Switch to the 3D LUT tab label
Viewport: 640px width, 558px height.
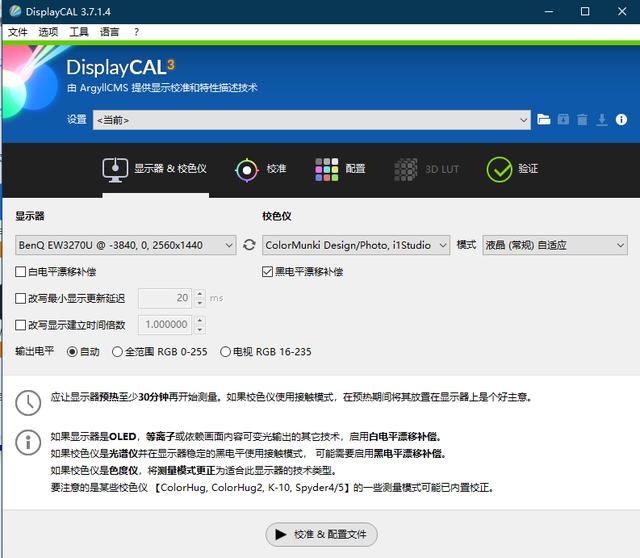(x=442, y=169)
